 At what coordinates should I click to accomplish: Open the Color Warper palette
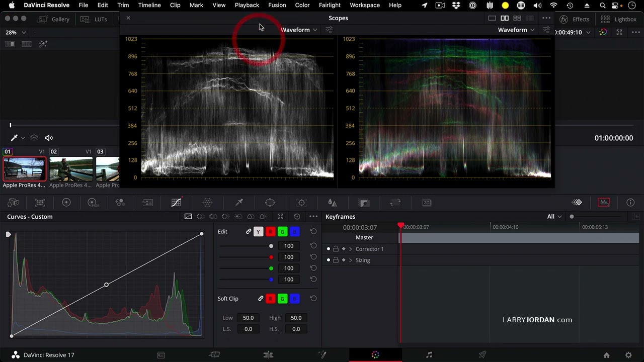point(207,203)
